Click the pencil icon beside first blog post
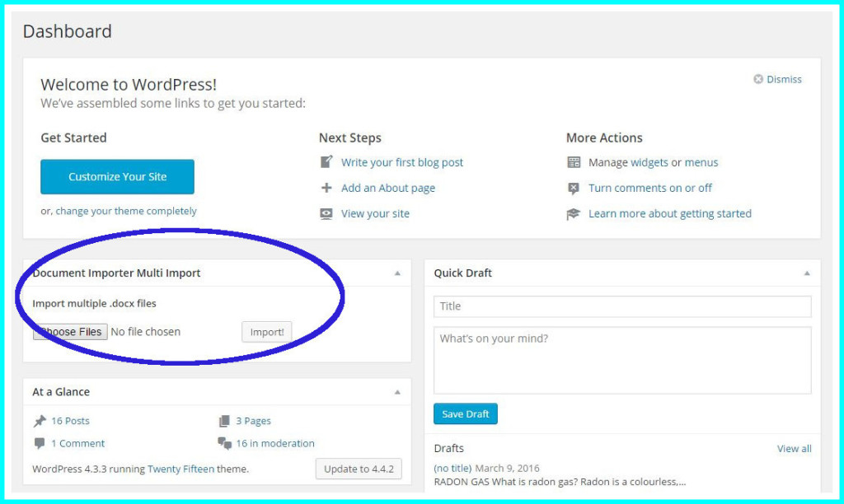 tap(326, 162)
